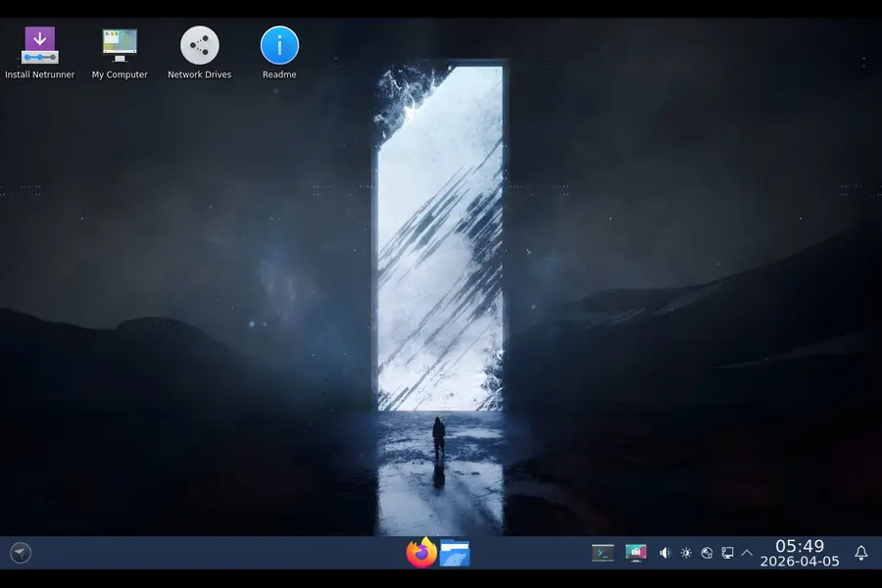Viewport: 882px width, 588px height.
Task: Select the 'Readme' icon label text
Action: (x=279, y=74)
